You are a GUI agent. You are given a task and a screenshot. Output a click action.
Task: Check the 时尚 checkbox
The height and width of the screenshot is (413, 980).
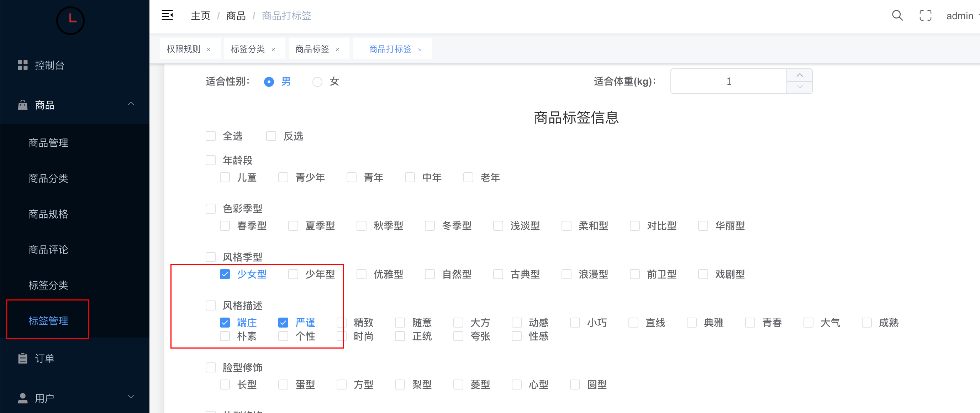(x=342, y=336)
